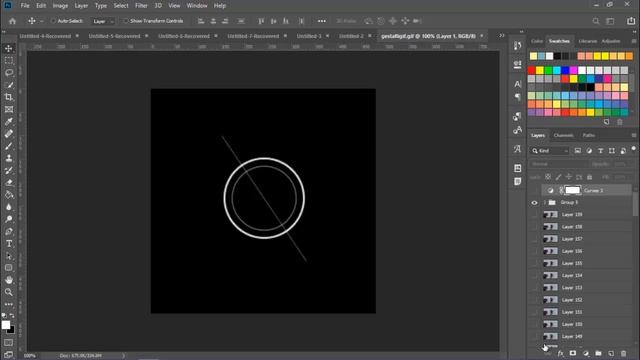Viewport: 640px width, 360px height.
Task: Select the Crop tool
Action: coord(9,97)
